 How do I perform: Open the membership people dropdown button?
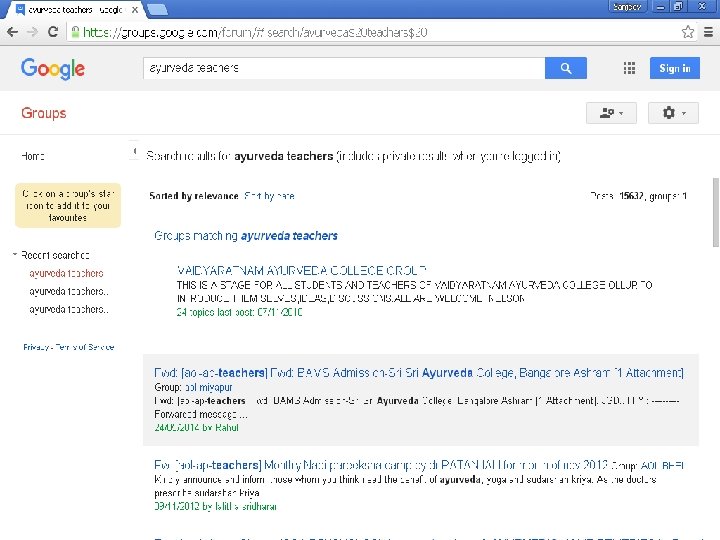[611, 113]
